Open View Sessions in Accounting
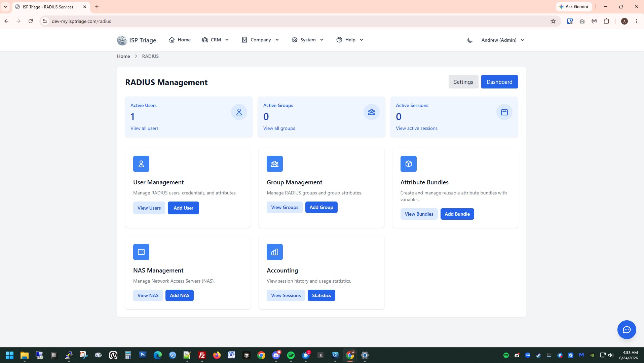 pyautogui.click(x=286, y=295)
